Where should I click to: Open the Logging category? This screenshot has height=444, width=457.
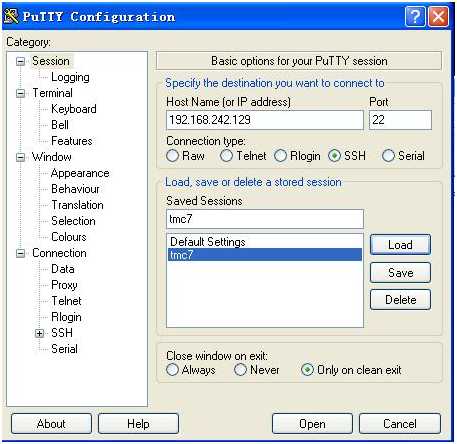pos(70,77)
